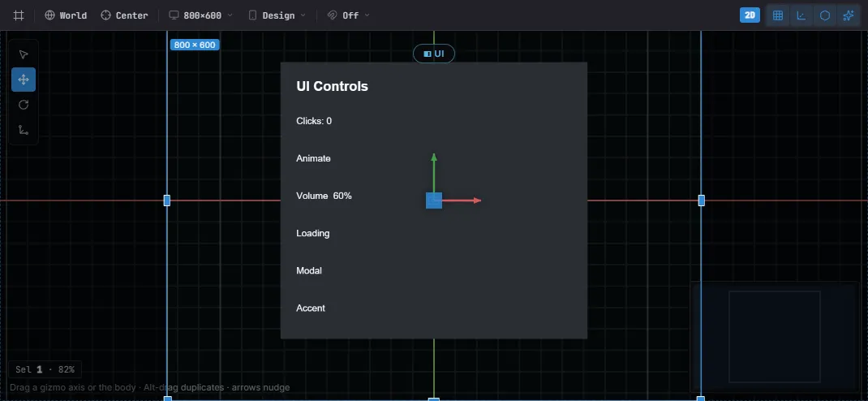Image resolution: width=868 pixels, height=401 pixels.
Task: Open the Off link dropdown
Action: tap(348, 15)
